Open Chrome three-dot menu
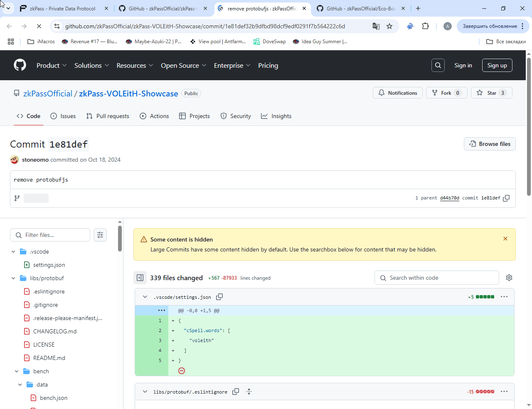 [x=523, y=26]
